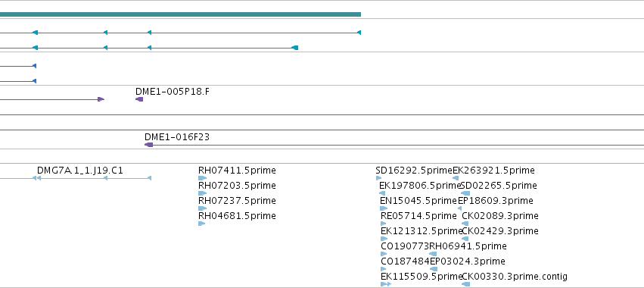Click the CK02089.3prime glyph
Image resolution: width=644 pixels, height=288 pixels.
(x=465, y=224)
